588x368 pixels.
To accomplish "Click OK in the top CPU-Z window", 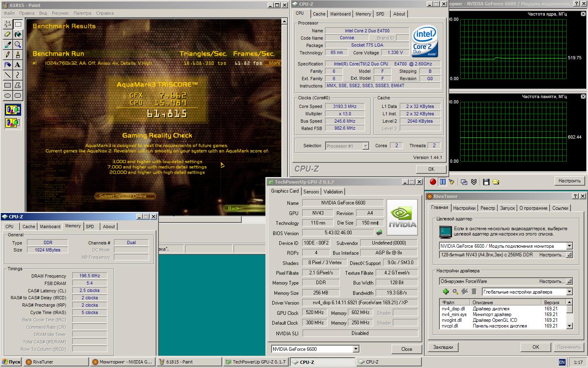I will 431,169.
